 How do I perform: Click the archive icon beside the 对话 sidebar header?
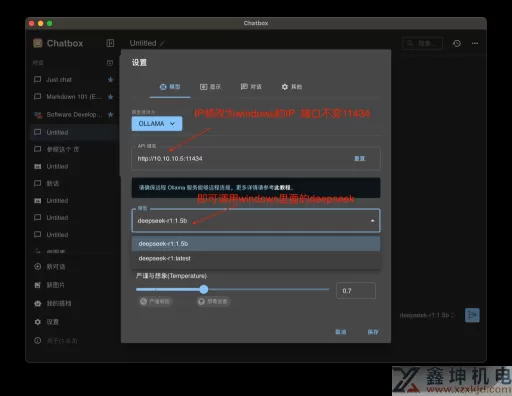[110, 63]
